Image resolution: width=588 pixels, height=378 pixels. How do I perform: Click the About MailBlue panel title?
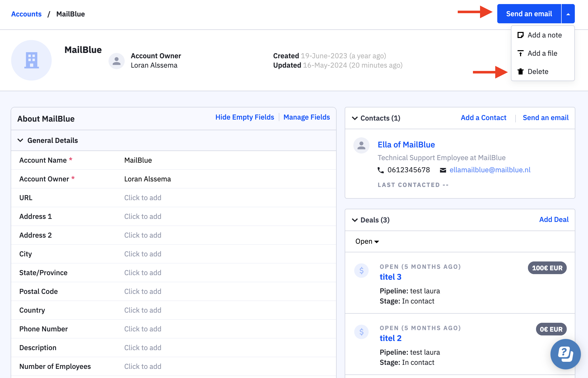(x=46, y=119)
